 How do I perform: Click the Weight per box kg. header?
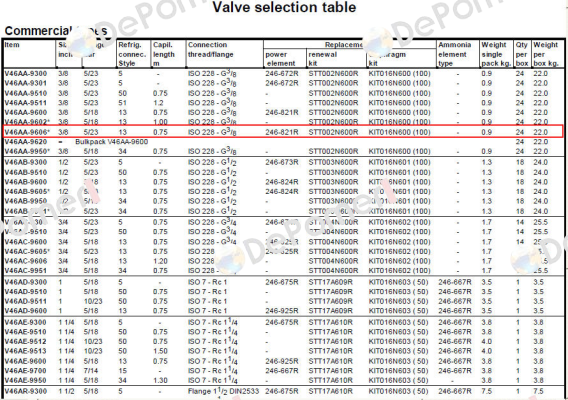[x=546, y=54]
